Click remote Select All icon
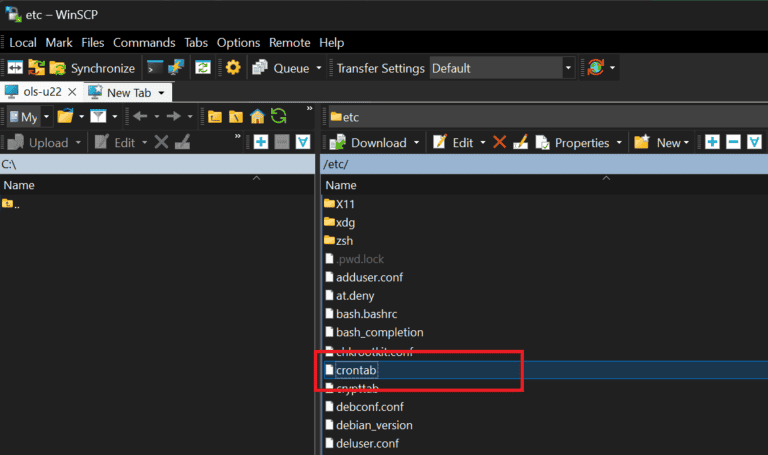768x455 pixels. click(x=754, y=143)
